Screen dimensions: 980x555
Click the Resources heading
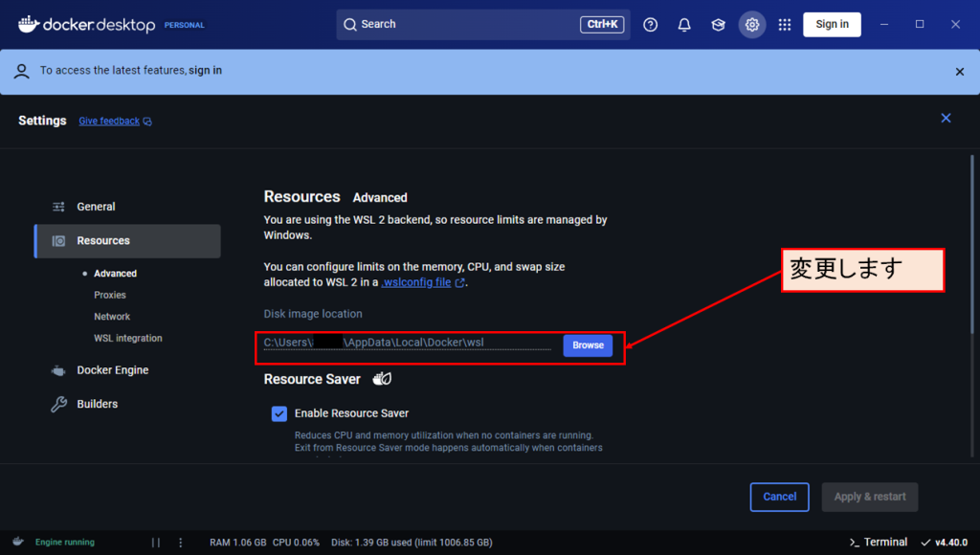click(301, 197)
